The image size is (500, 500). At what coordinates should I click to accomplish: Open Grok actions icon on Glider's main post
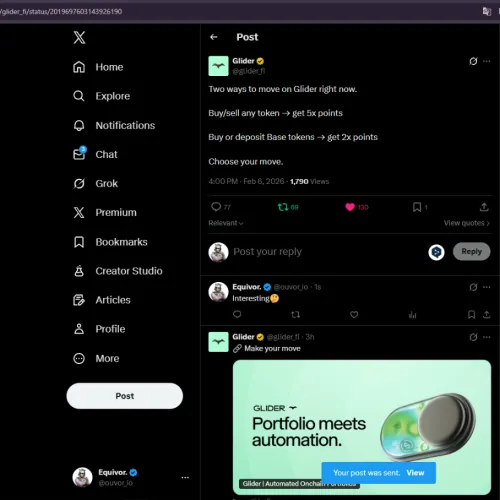[473, 61]
